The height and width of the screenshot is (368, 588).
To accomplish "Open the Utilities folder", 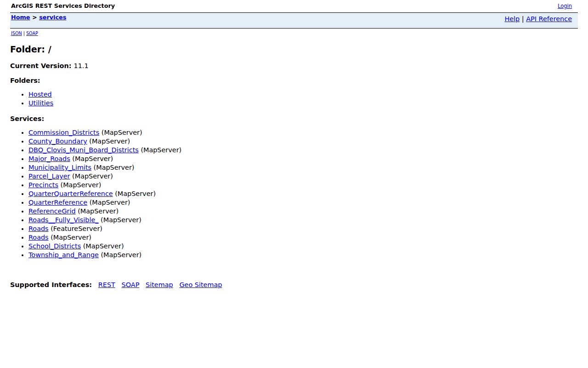I will (41, 103).
